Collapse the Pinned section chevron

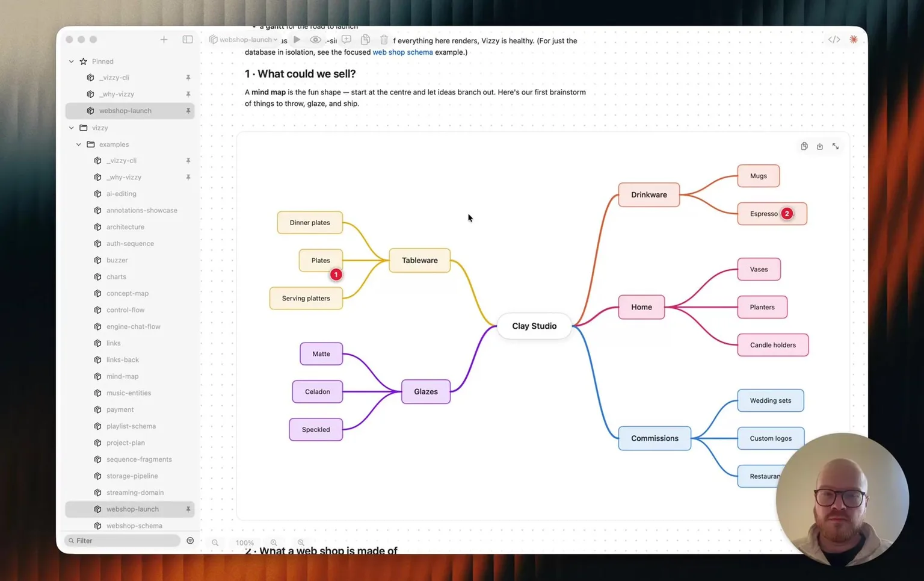click(x=72, y=61)
